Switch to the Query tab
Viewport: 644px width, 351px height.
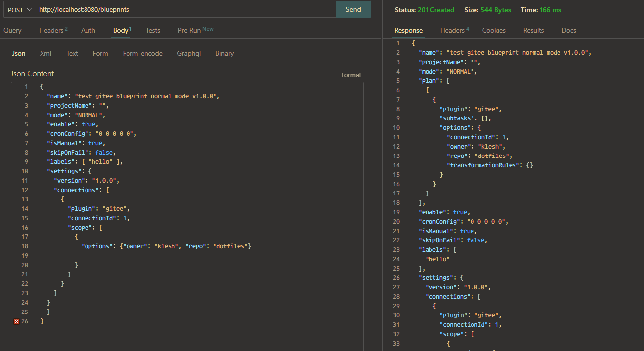tap(12, 30)
